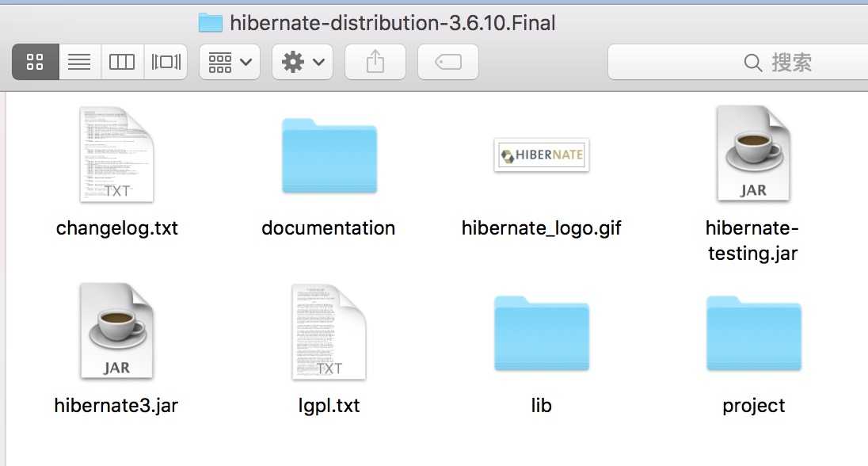Open the item arrangement dropdown

(x=230, y=62)
